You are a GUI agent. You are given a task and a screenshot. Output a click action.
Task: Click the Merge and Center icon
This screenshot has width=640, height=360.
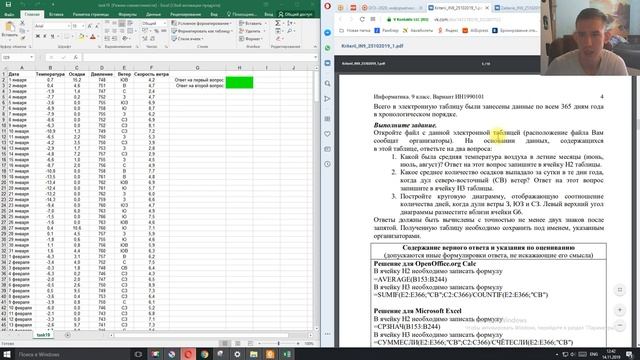click(x=131, y=31)
